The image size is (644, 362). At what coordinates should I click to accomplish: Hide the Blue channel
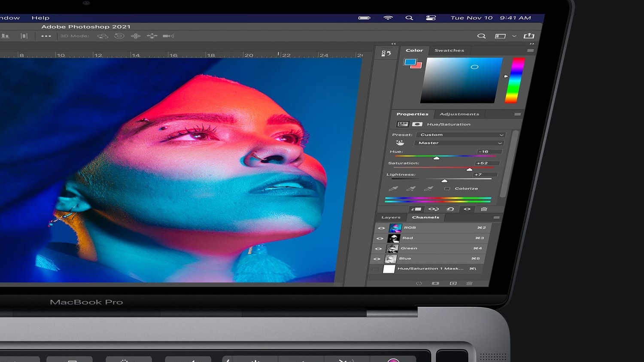[377, 259]
